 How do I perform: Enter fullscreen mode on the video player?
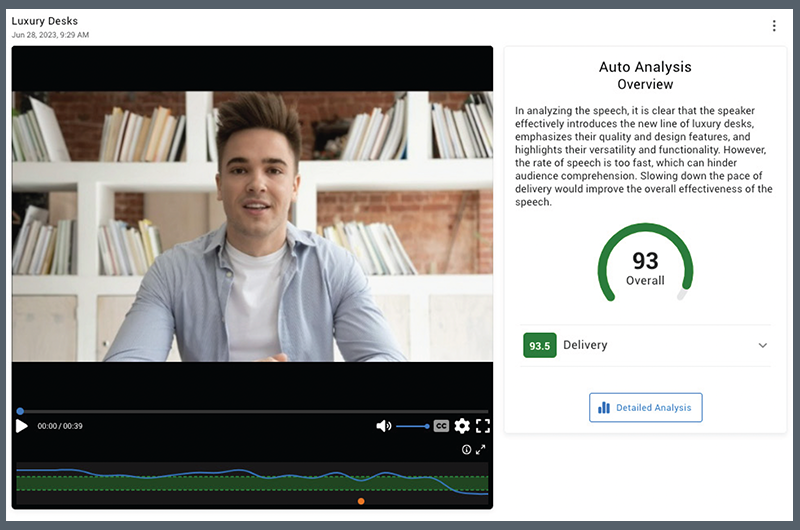[x=483, y=426]
